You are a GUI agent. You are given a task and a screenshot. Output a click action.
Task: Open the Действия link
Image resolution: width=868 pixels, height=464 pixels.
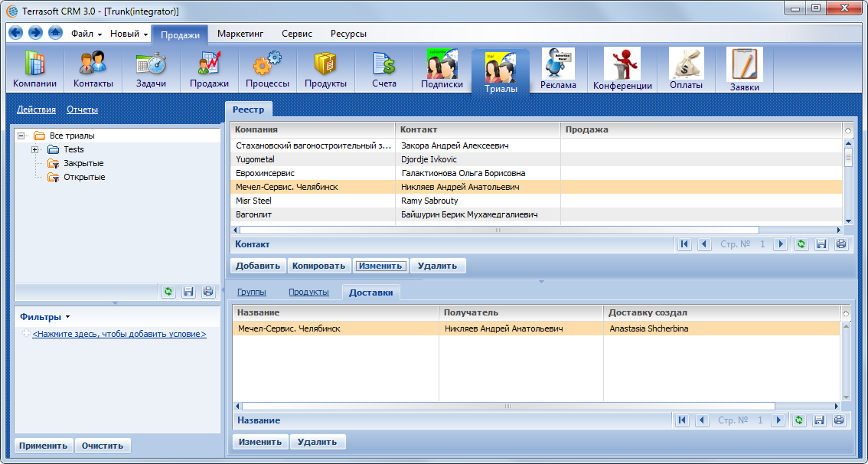36,109
